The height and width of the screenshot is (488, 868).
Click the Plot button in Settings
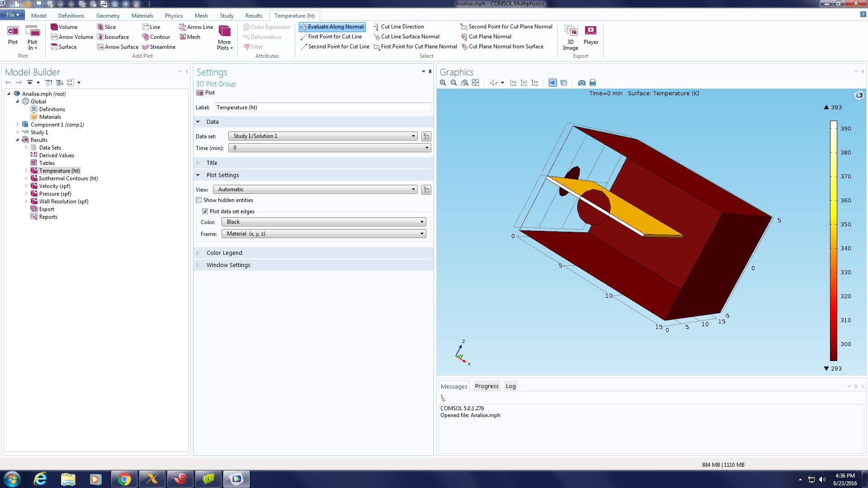[206, 93]
